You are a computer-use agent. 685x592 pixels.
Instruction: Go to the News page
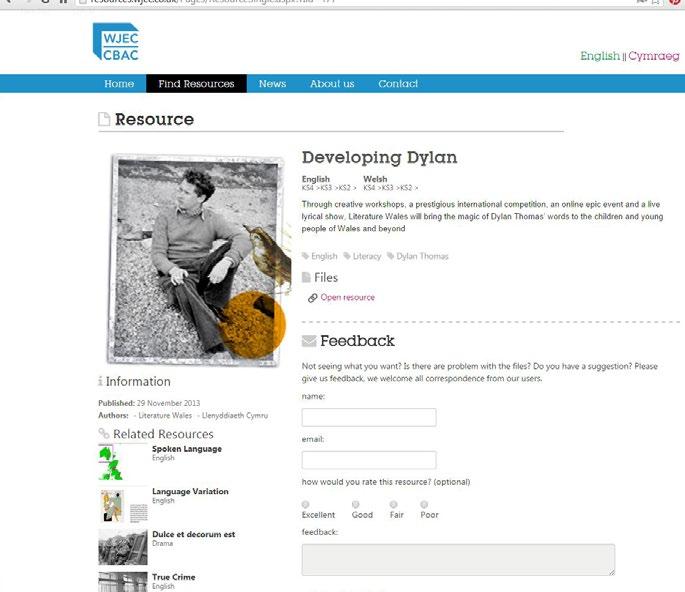point(272,83)
